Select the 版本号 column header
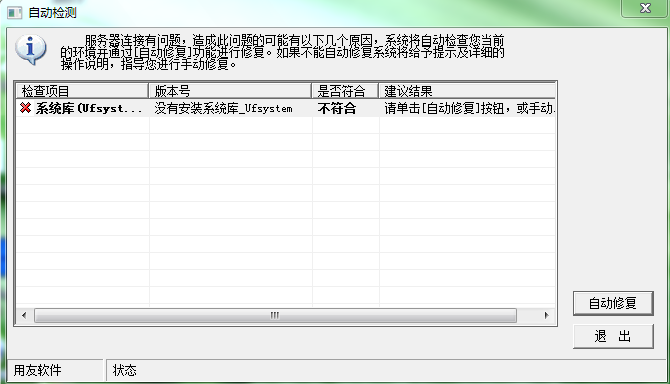670x384 pixels. point(230,91)
